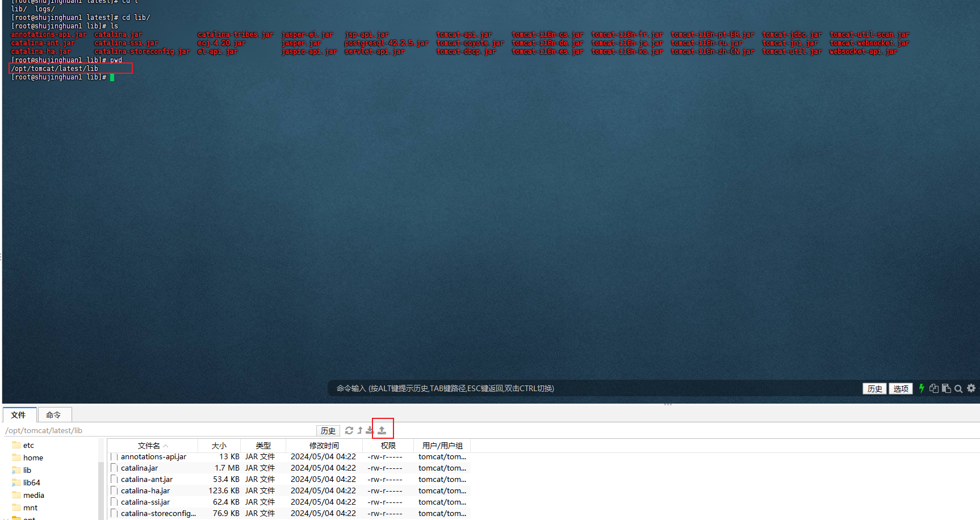Go to parent directory with the up arrow icon
This screenshot has height=520, width=980.
coord(359,430)
